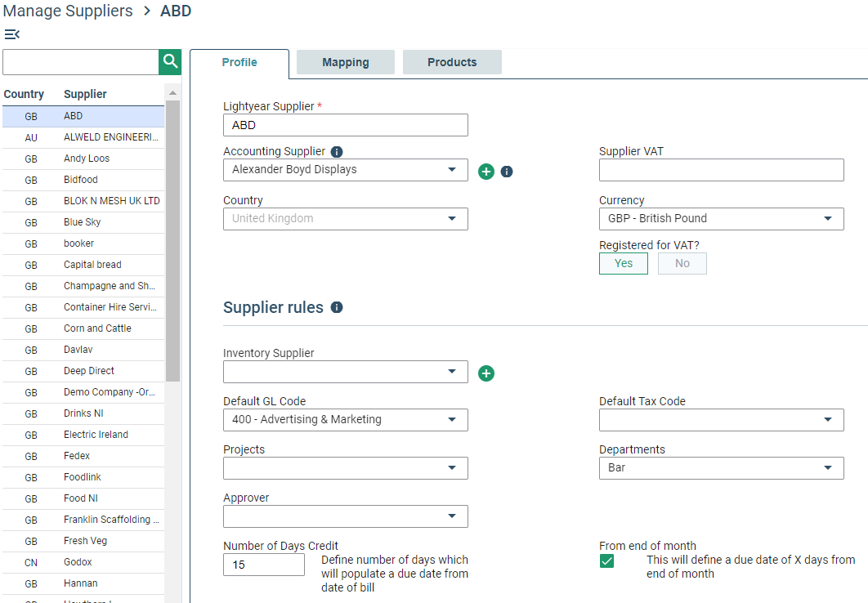Add new inventory supplier with plus icon
This screenshot has width=868, height=603.
(486, 373)
